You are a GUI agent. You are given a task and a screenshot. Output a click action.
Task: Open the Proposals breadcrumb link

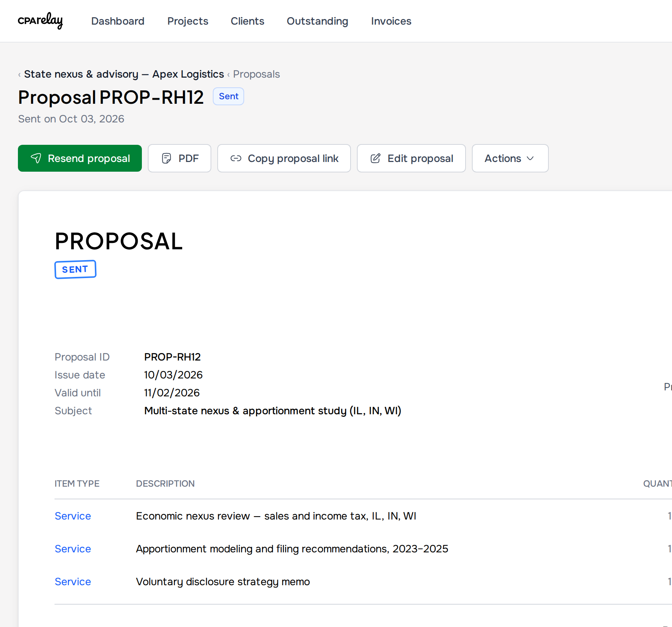point(256,74)
